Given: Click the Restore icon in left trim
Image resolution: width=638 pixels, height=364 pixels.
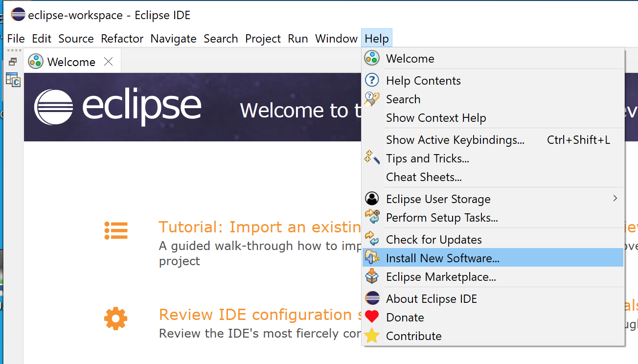Looking at the screenshot, I should pos(13,62).
